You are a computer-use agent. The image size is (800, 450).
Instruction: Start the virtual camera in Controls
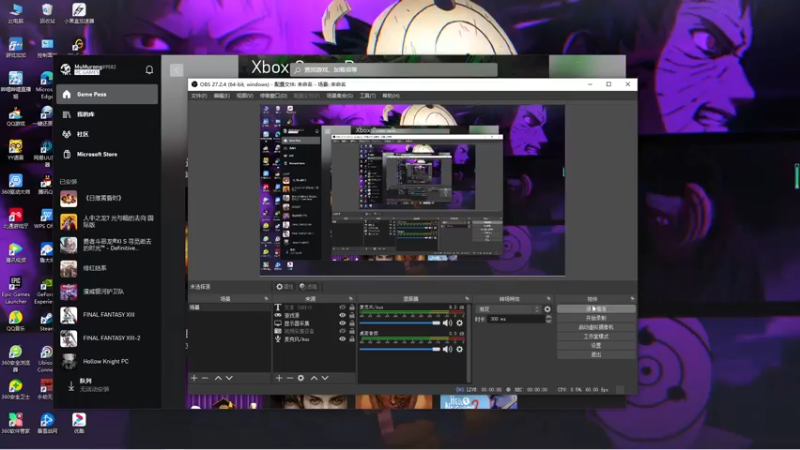[596, 327]
